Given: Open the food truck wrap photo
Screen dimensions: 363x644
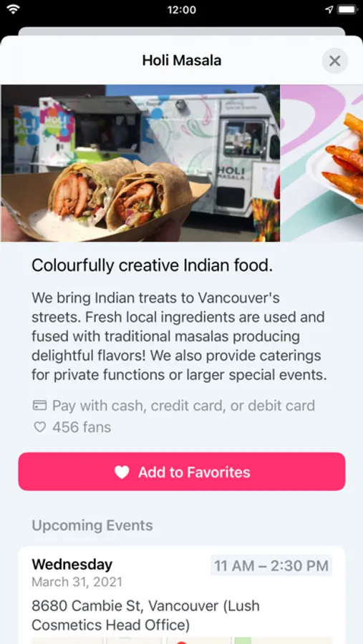Looking at the screenshot, I should click(140, 163).
